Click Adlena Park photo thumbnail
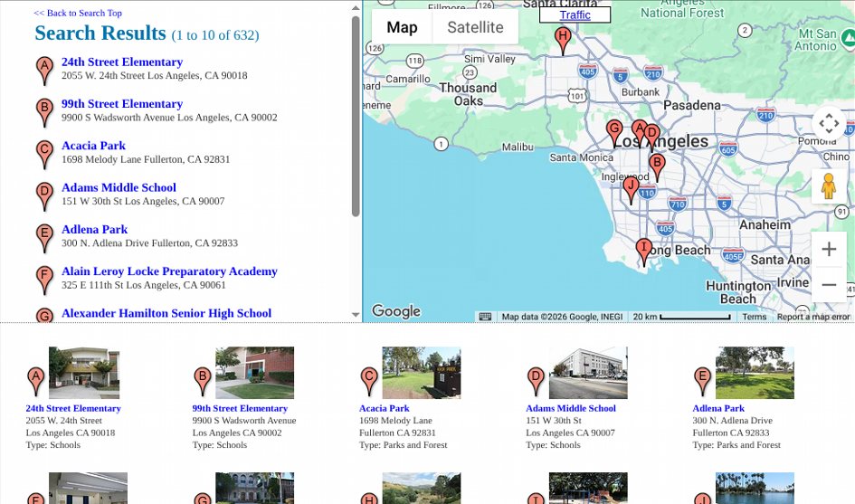 [755, 373]
